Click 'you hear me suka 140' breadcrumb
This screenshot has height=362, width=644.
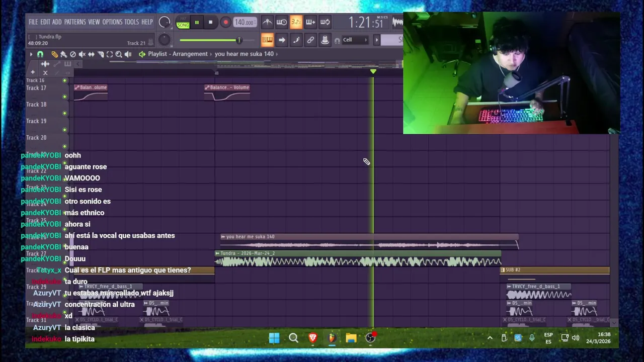tap(244, 54)
